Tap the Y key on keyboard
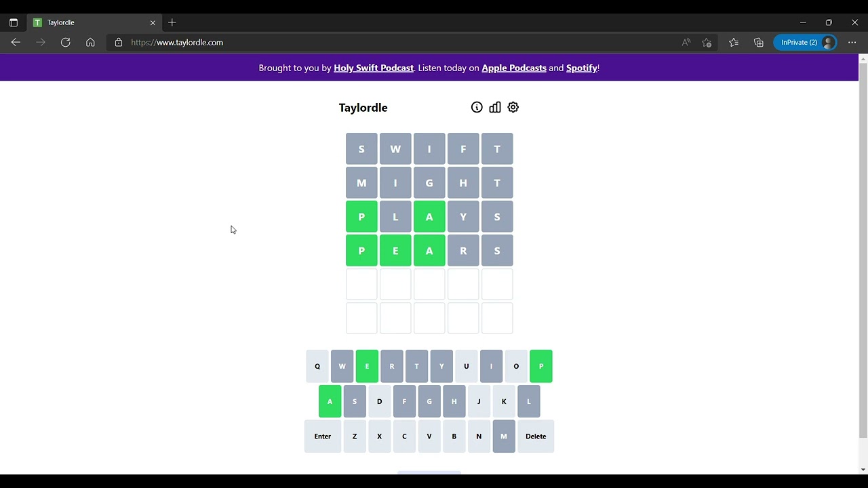Image resolution: width=868 pixels, height=488 pixels. (441, 366)
